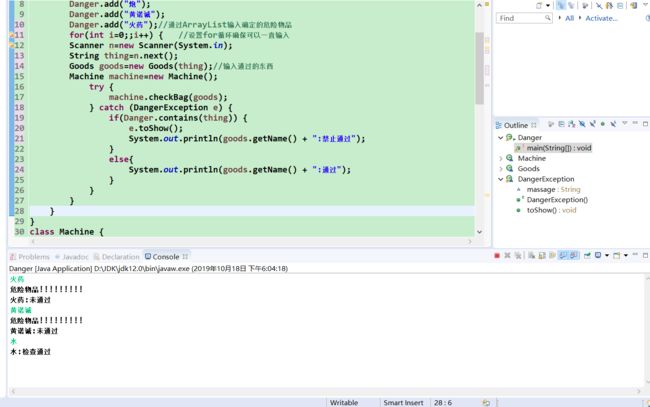Expand the arrow before the All link

pos(560,18)
